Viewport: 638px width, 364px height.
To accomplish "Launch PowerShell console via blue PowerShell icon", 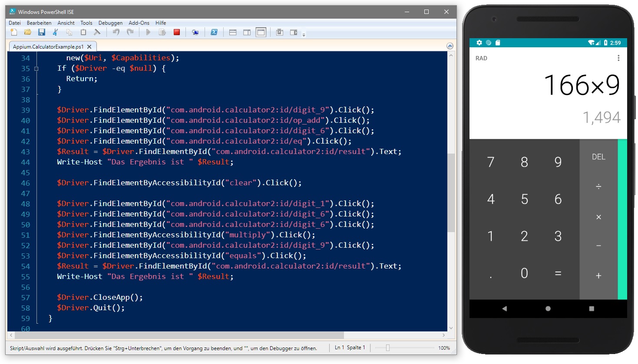I will click(214, 32).
